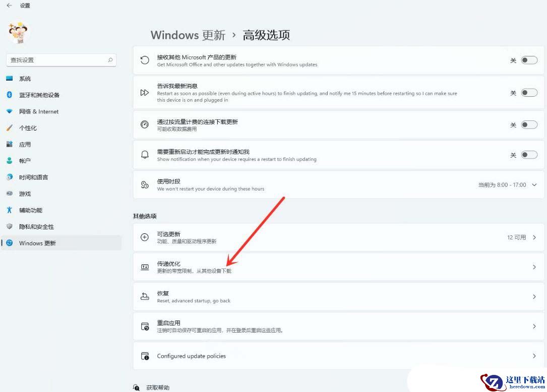Click the refresh icon beside Microsoft 产品的更新
This screenshot has height=392, width=547.
[x=144, y=60]
